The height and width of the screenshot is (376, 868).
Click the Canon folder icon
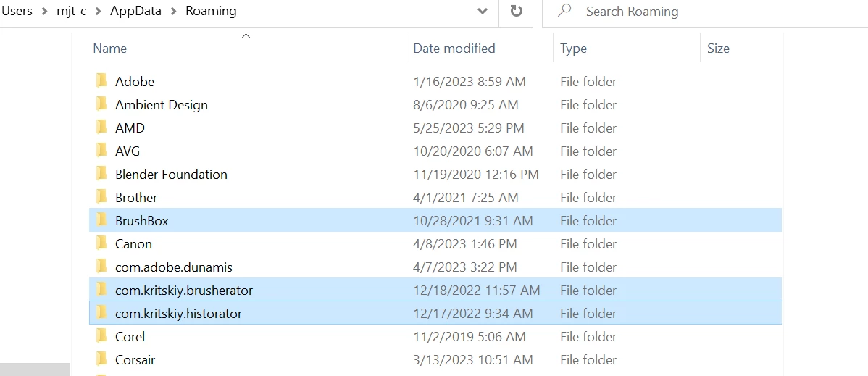click(101, 243)
